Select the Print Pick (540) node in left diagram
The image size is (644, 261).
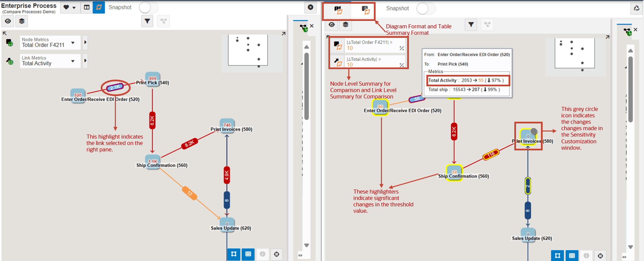tap(153, 79)
